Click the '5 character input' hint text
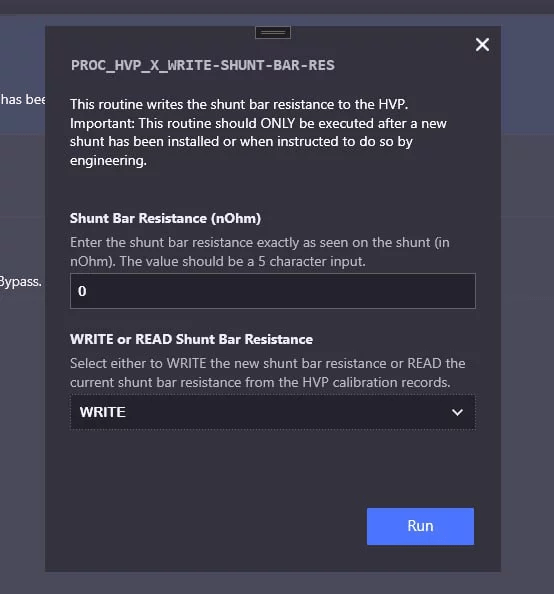 312,261
